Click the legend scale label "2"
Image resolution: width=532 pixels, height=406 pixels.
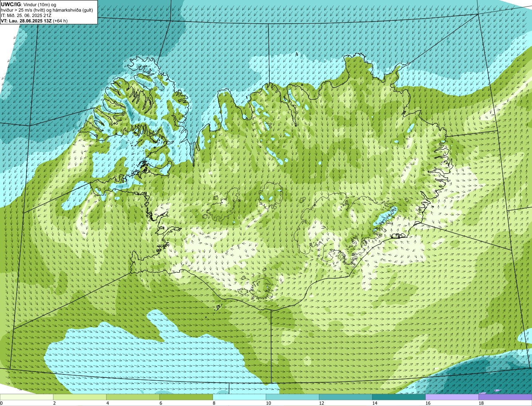point(54,403)
